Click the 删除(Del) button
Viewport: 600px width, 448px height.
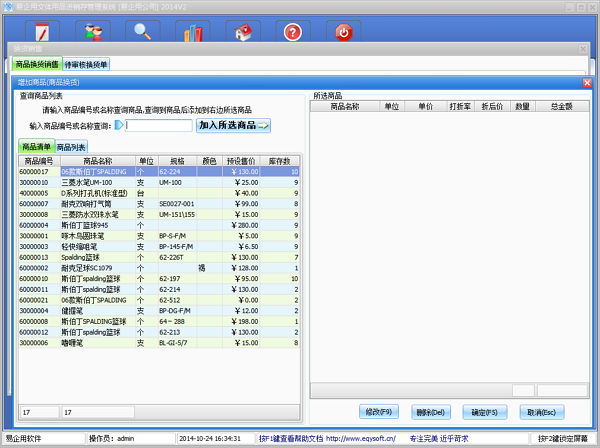[x=430, y=412]
